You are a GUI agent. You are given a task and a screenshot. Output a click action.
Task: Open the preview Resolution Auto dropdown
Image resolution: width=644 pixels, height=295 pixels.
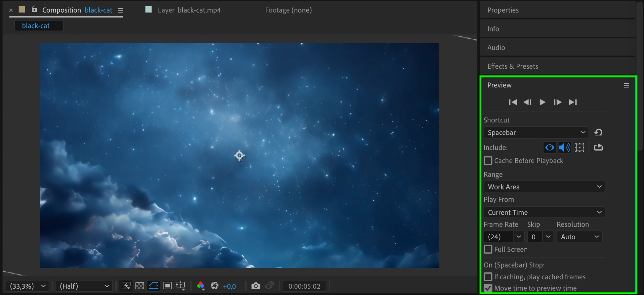coord(580,237)
